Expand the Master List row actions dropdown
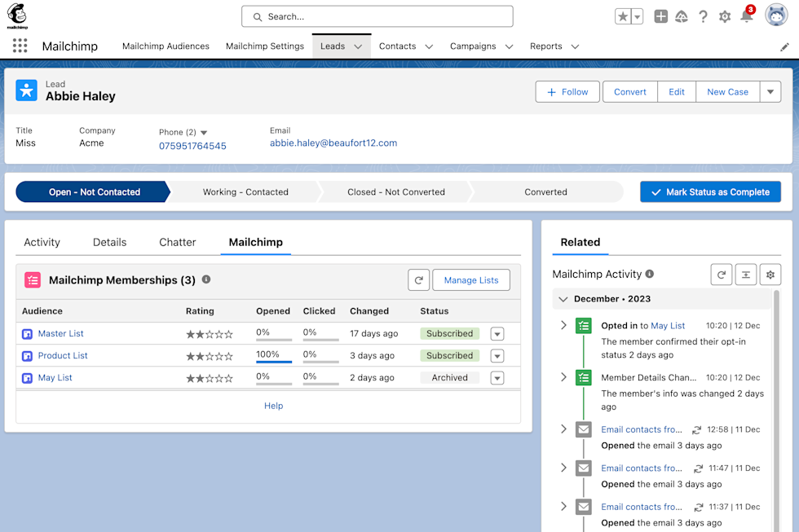The width and height of the screenshot is (799, 532). click(497, 333)
